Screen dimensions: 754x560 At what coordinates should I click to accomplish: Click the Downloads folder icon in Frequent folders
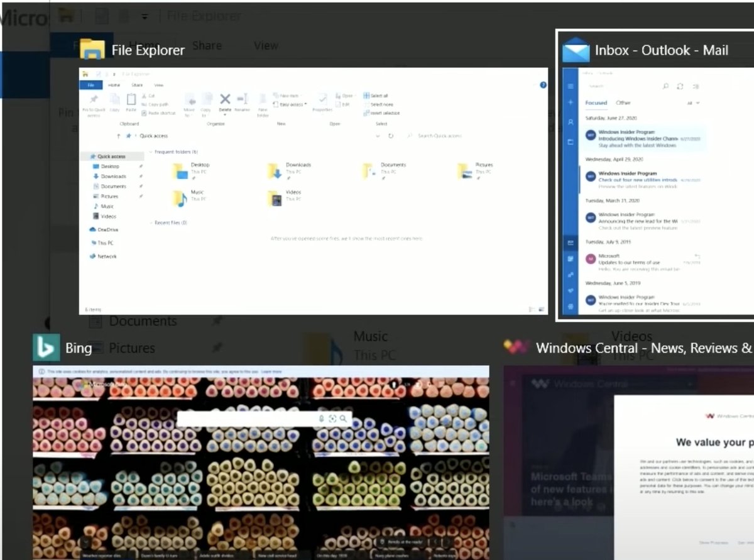click(x=275, y=170)
